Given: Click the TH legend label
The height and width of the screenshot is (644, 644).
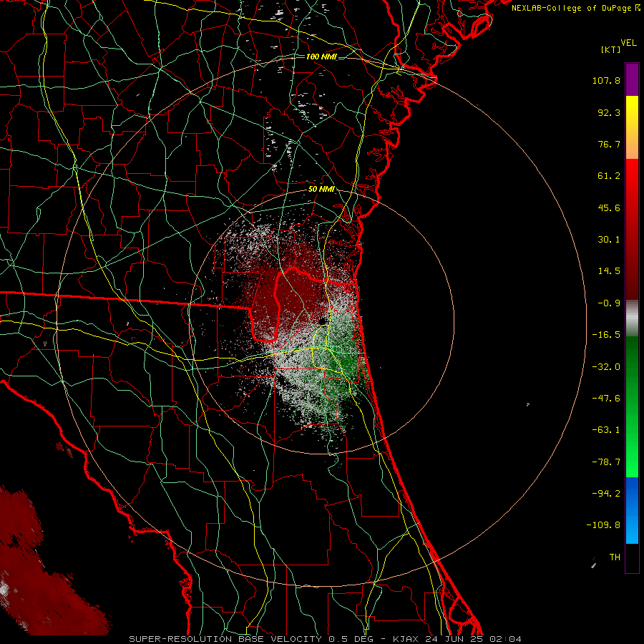Looking at the screenshot, I should coord(615,557).
